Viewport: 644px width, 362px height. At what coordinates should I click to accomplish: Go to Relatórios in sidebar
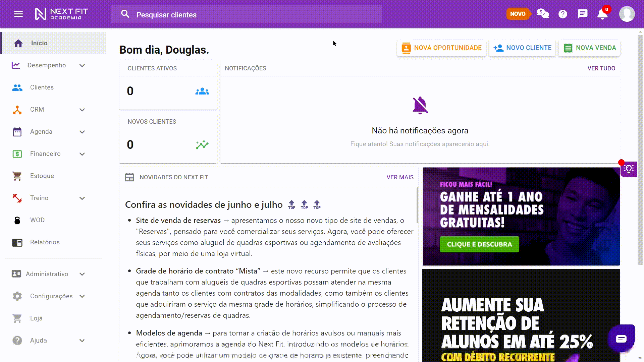tap(45, 242)
